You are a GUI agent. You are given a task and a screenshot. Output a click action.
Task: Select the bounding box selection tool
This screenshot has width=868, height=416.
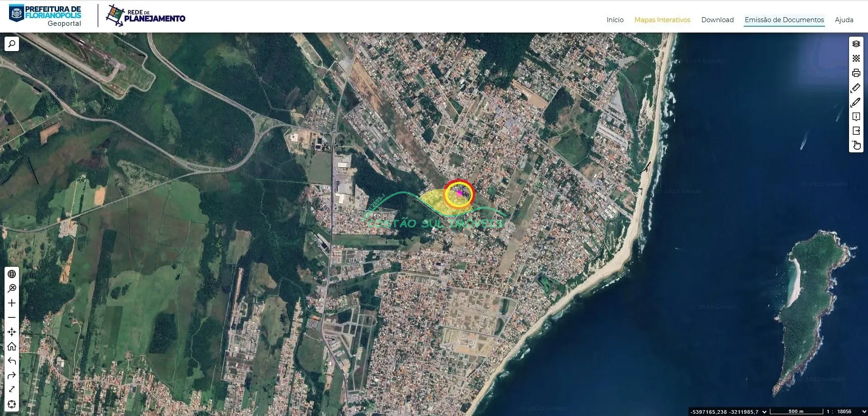[x=12, y=404]
